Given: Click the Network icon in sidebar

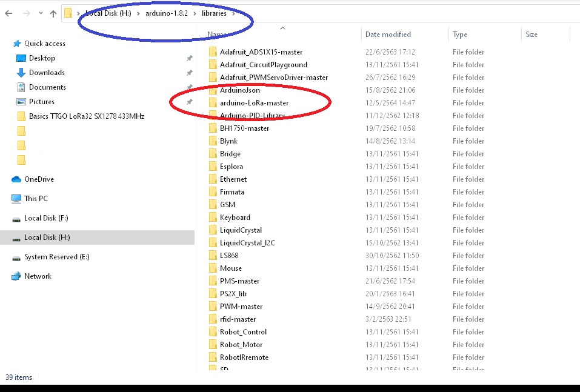Looking at the screenshot, I should point(16,276).
